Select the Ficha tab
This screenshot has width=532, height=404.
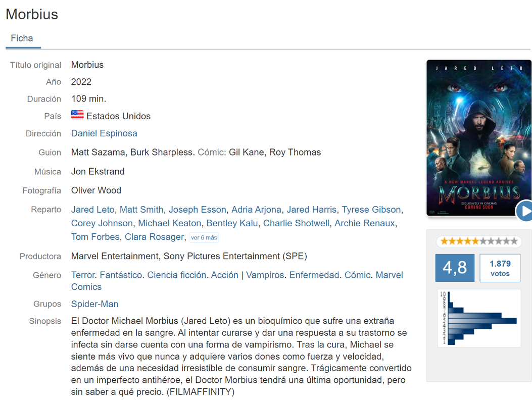[22, 38]
